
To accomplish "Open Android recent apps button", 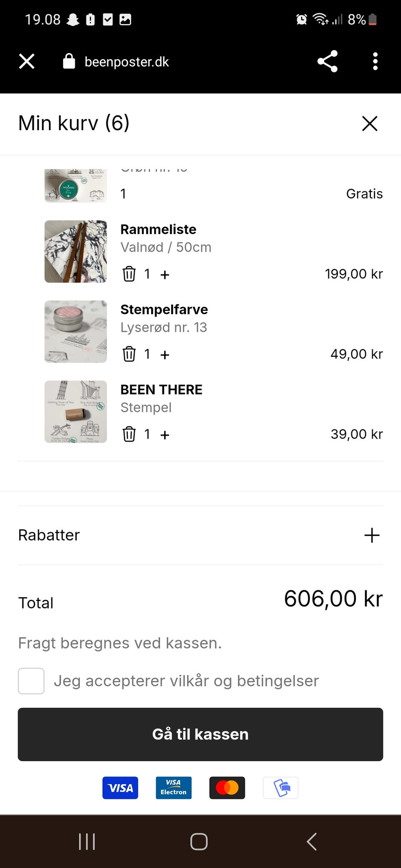I will click(x=87, y=841).
